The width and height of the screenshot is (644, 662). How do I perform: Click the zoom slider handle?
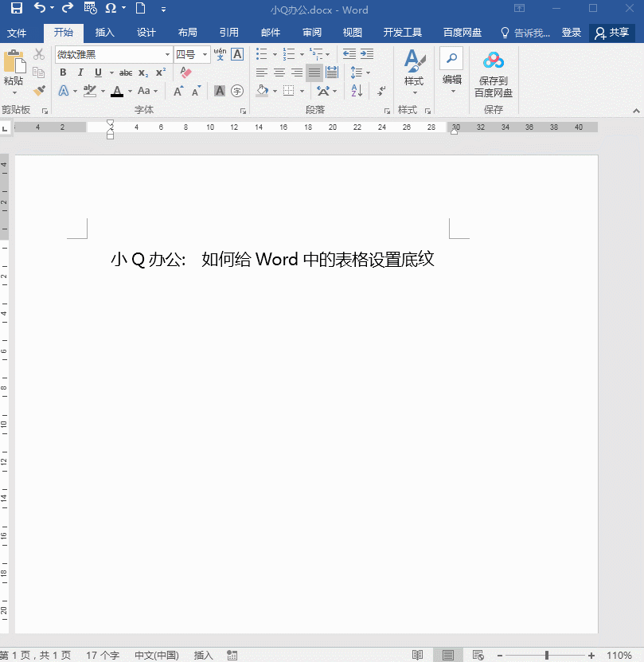[x=547, y=656]
